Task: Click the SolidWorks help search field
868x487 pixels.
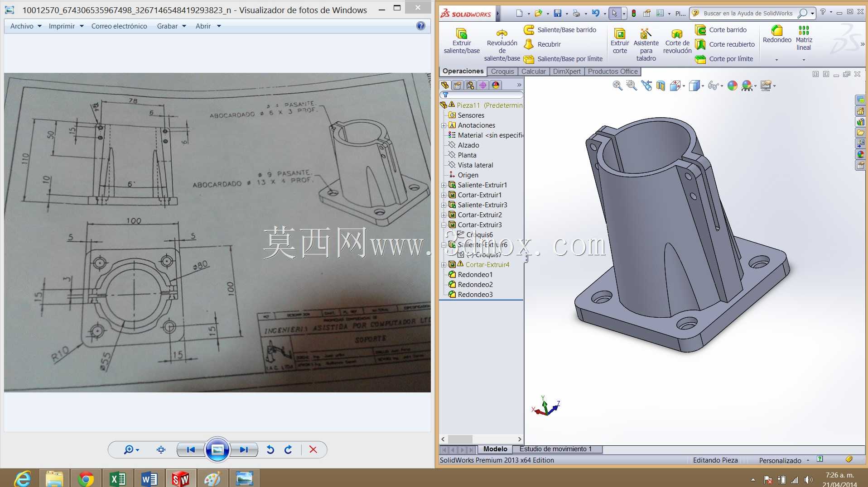Action: (748, 13)
